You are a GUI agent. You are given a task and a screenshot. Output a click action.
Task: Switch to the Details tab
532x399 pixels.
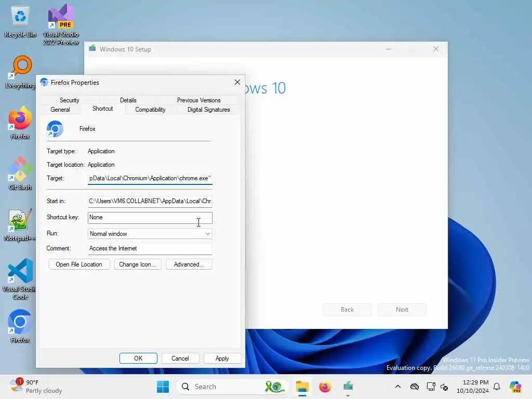[x=128, y=100]
